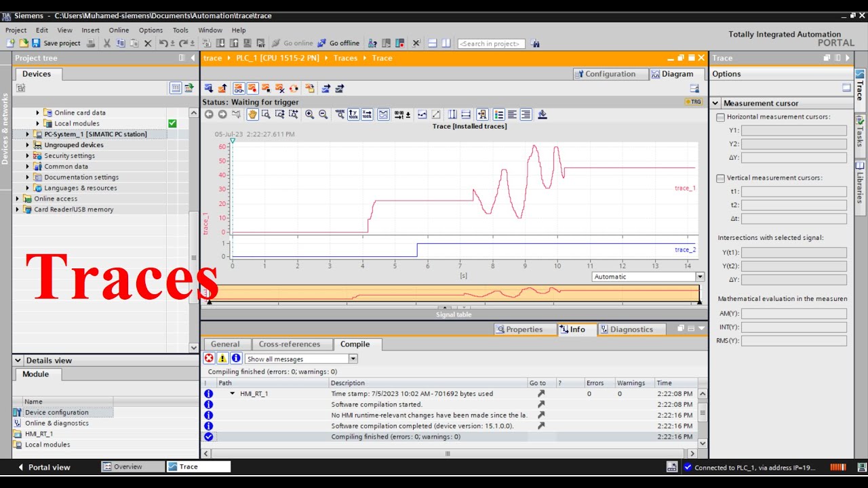Click the Search in project field
Image resolution: width=868 pixels, height=488 pixels.
tap(492, 43)
